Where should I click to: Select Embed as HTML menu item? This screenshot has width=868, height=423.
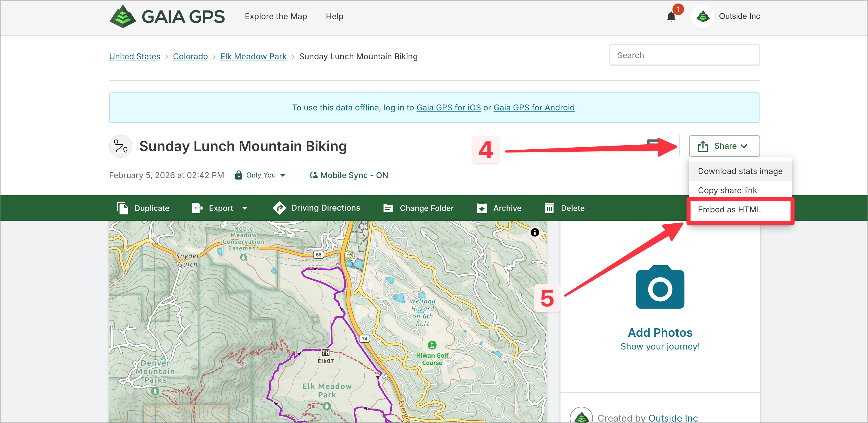coord(729,209)
